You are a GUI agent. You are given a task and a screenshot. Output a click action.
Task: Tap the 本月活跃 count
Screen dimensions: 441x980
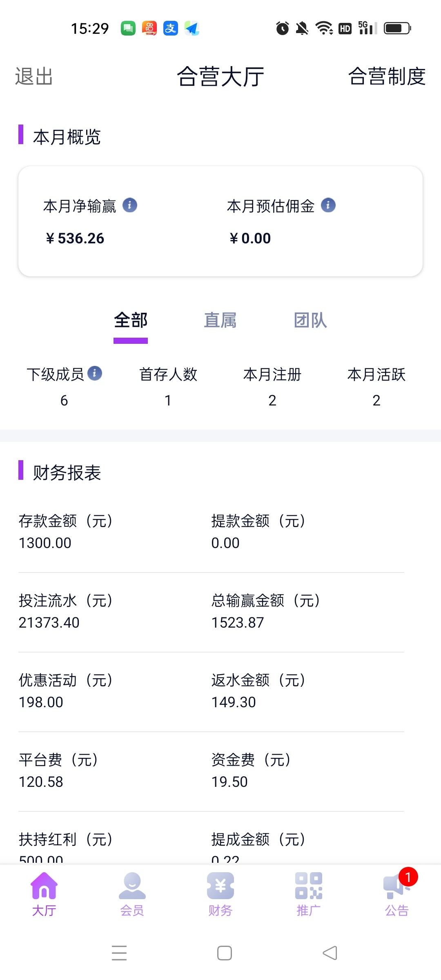click(x=376, y=401)
